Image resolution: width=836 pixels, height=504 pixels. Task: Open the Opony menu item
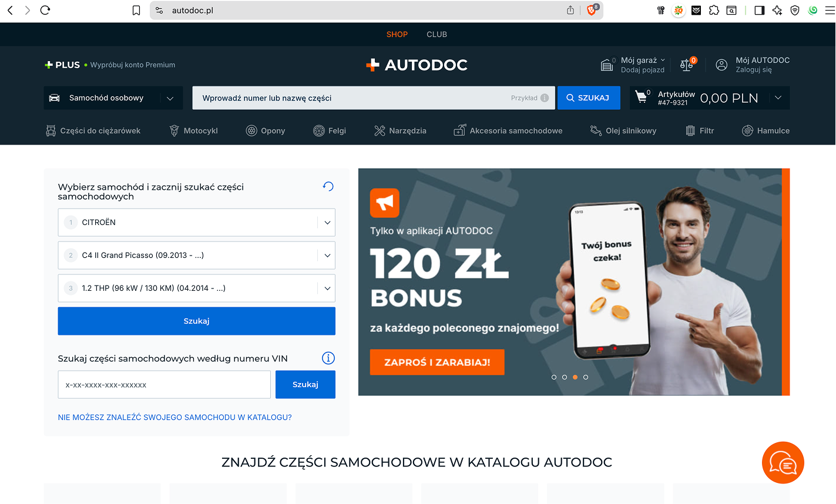(x=266, y=131)
